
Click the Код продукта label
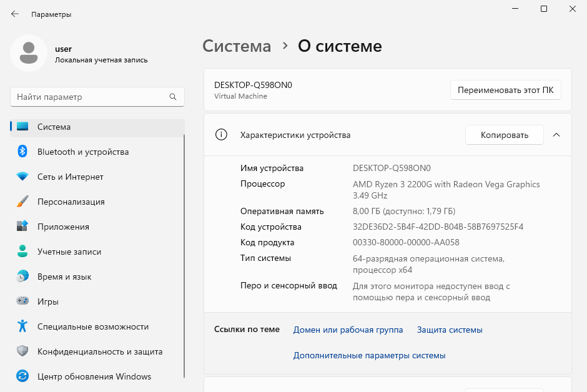click(x=267, y=242)
